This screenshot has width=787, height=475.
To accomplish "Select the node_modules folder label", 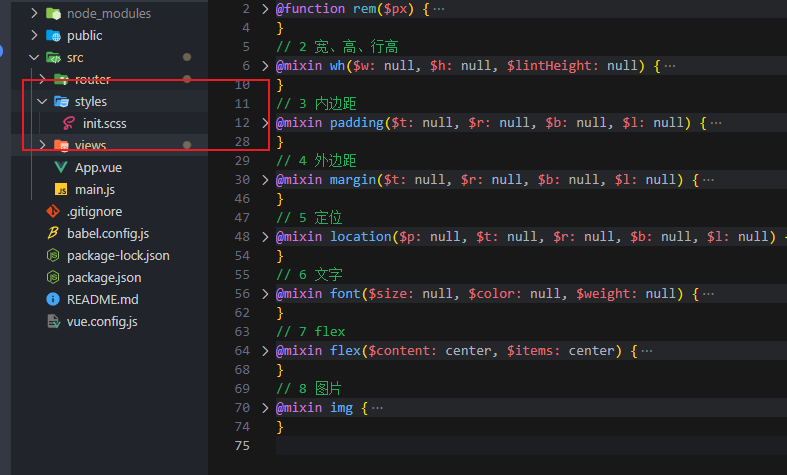I will pyautogui.click(x=109, y=14).
